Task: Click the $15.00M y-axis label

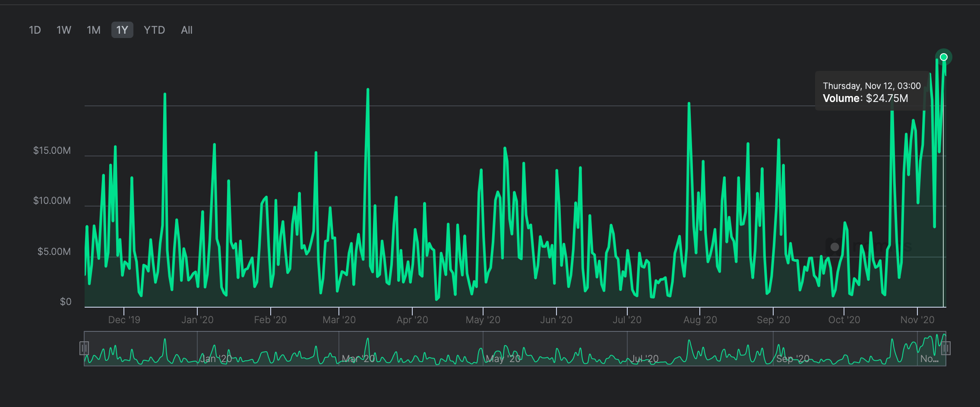Action: coord(52,150)
